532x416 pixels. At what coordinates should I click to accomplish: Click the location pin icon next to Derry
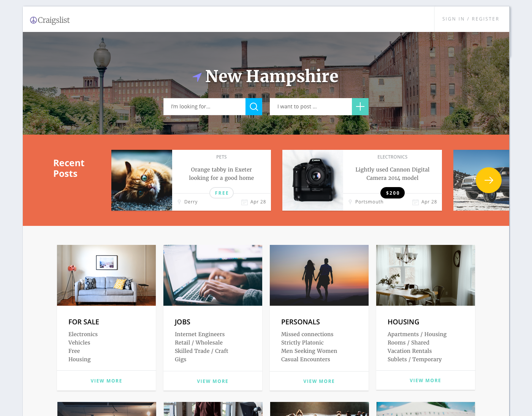coord(179,202)
